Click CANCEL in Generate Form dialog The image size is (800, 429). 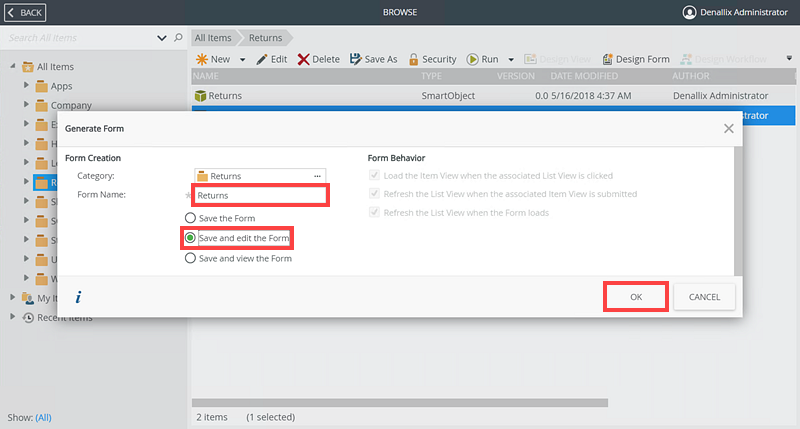point(704,297)
